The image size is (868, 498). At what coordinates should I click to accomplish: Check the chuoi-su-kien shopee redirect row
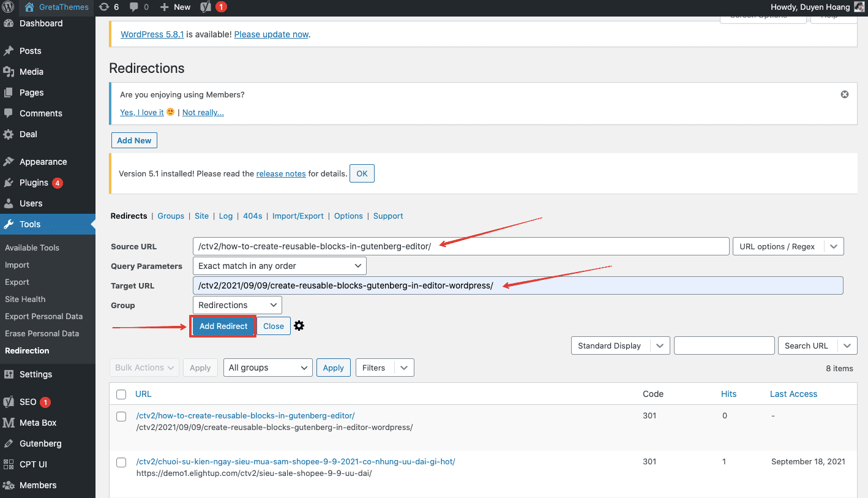(x=121, y=462)
